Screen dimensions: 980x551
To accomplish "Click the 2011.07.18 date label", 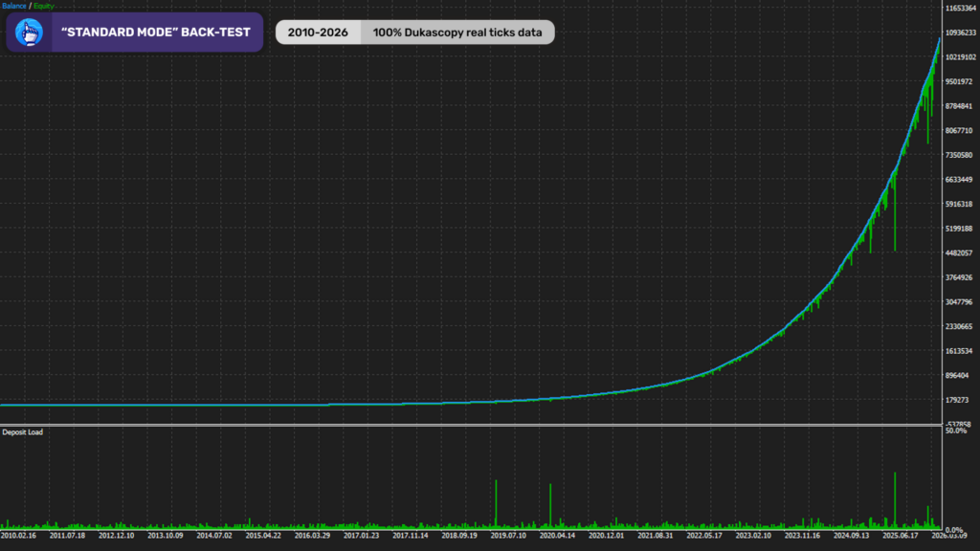I will tap(68, 536).
